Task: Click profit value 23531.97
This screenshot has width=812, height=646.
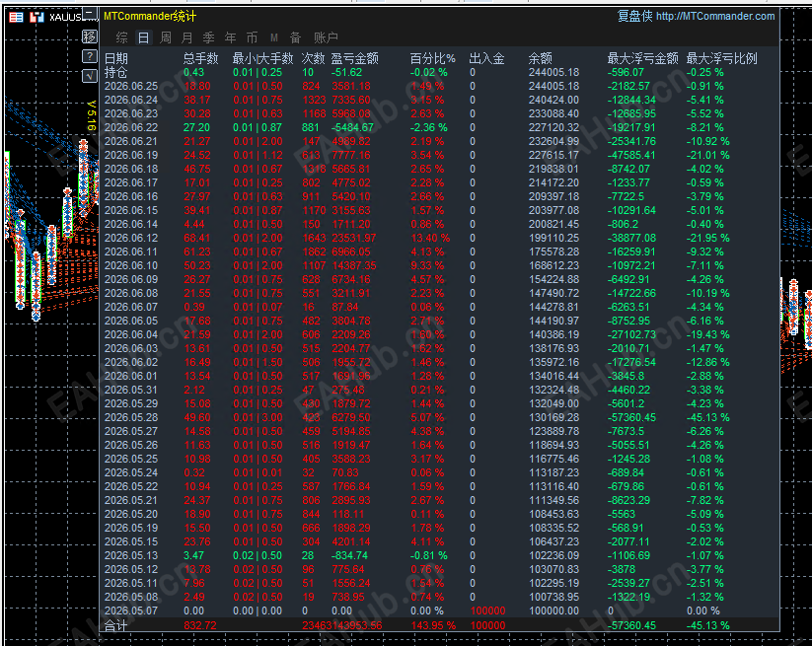Action: point(354,238)
